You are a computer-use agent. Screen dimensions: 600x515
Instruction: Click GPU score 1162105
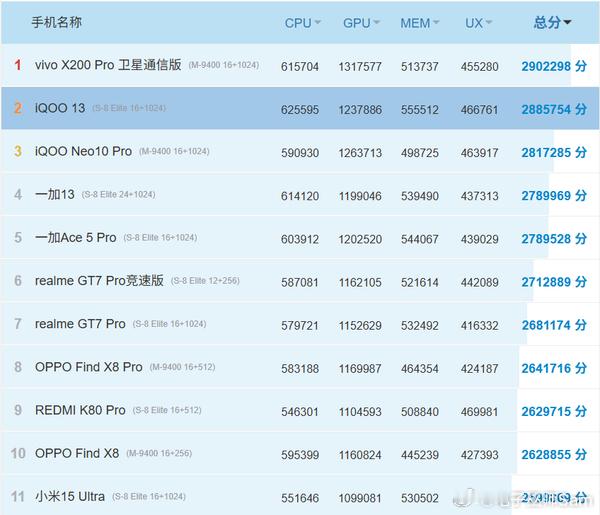click(x=360, y=283)
